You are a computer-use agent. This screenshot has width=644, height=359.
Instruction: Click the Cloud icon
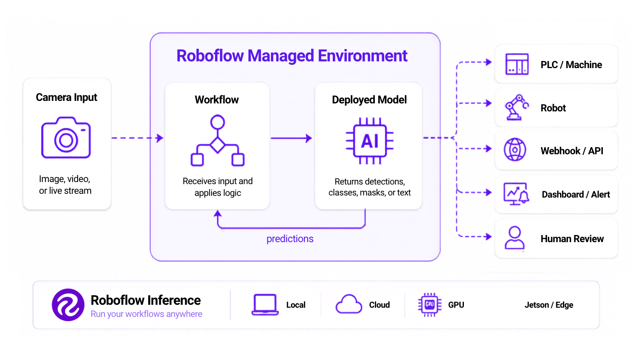349,304
